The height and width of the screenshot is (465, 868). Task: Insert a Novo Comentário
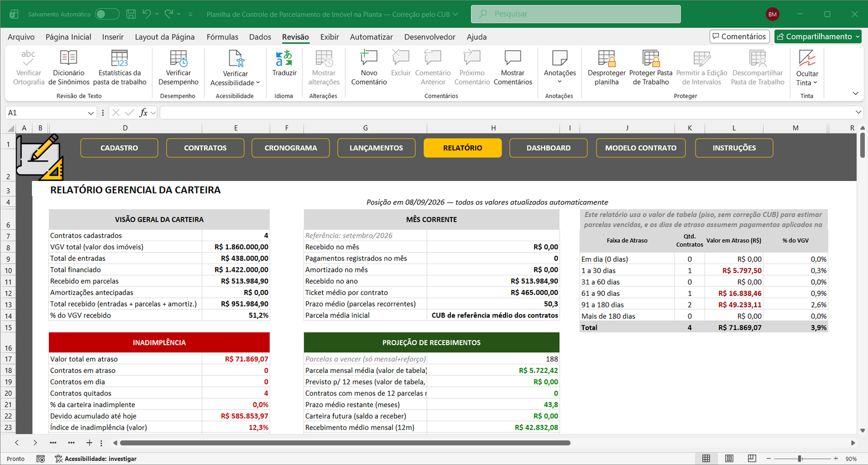(369, 67)
